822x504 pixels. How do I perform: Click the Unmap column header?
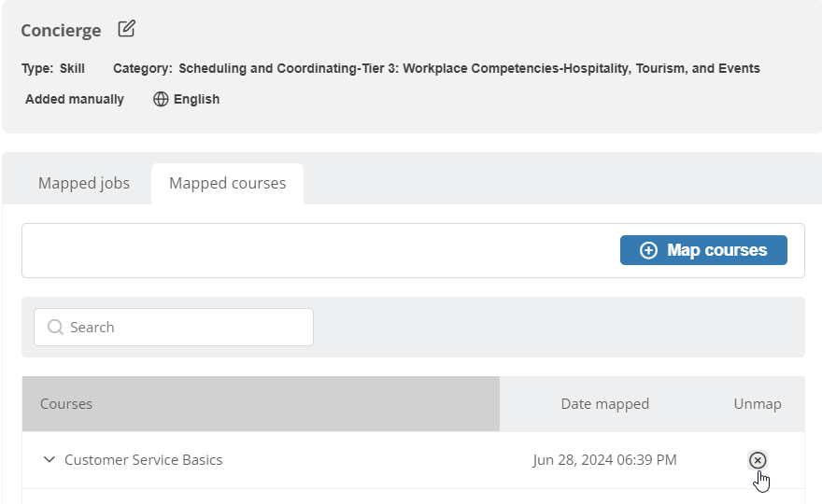(x=757, y=404)
